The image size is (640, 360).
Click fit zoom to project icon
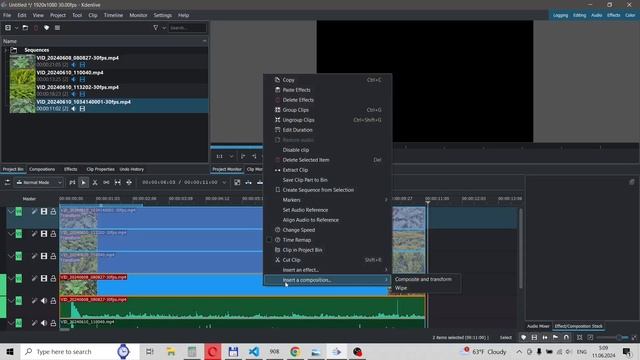click(580, 338)
